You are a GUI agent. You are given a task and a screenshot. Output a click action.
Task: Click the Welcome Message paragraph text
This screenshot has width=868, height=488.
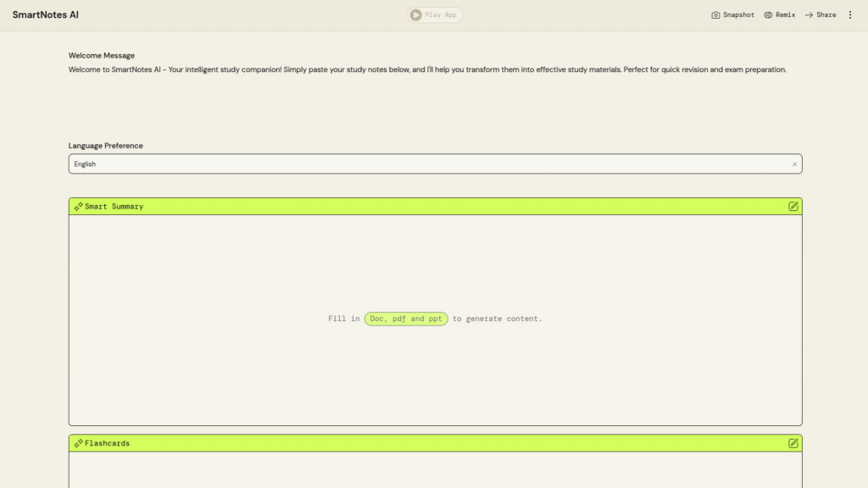tap(427, 69)
